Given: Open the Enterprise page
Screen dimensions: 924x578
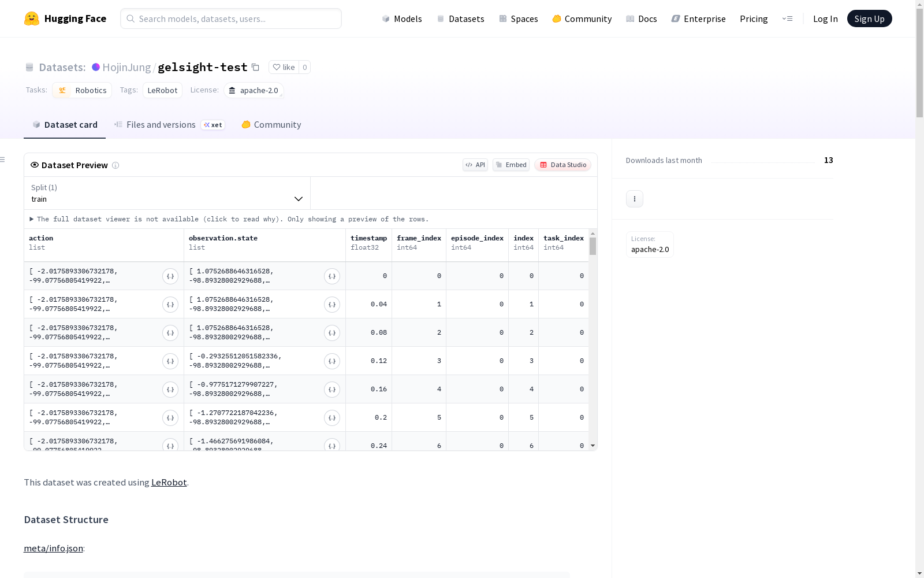Looking at the screenshot, I should 698,18.
